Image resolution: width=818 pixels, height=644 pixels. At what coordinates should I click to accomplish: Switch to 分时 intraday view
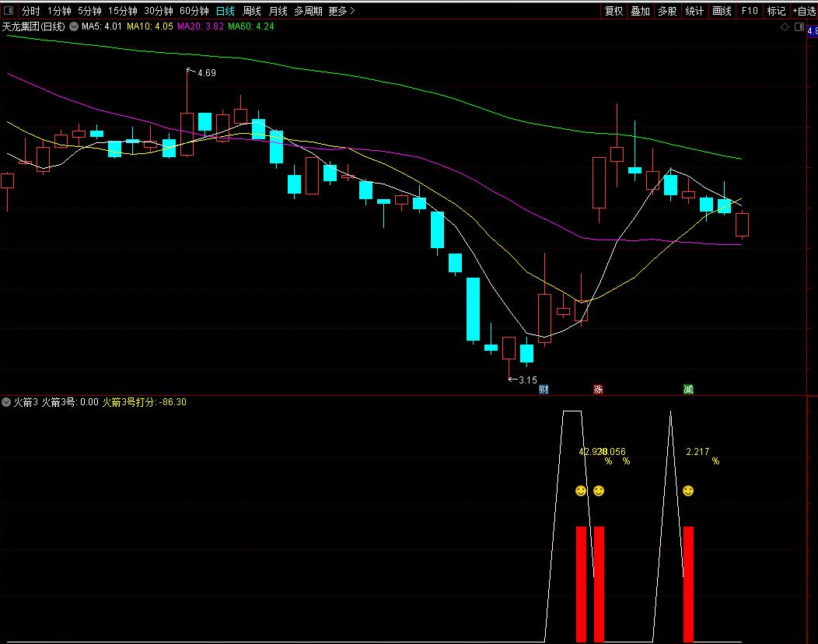(x=31, y=11)
